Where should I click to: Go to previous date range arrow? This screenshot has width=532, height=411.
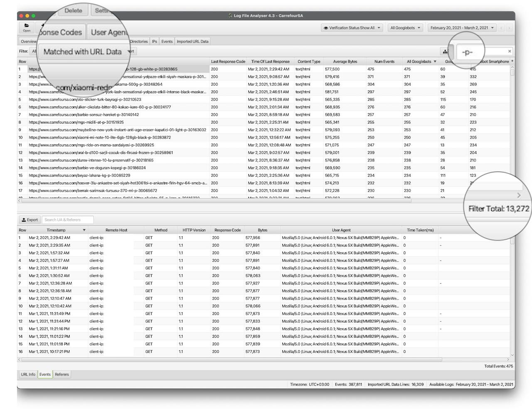(x=501, y=28)
